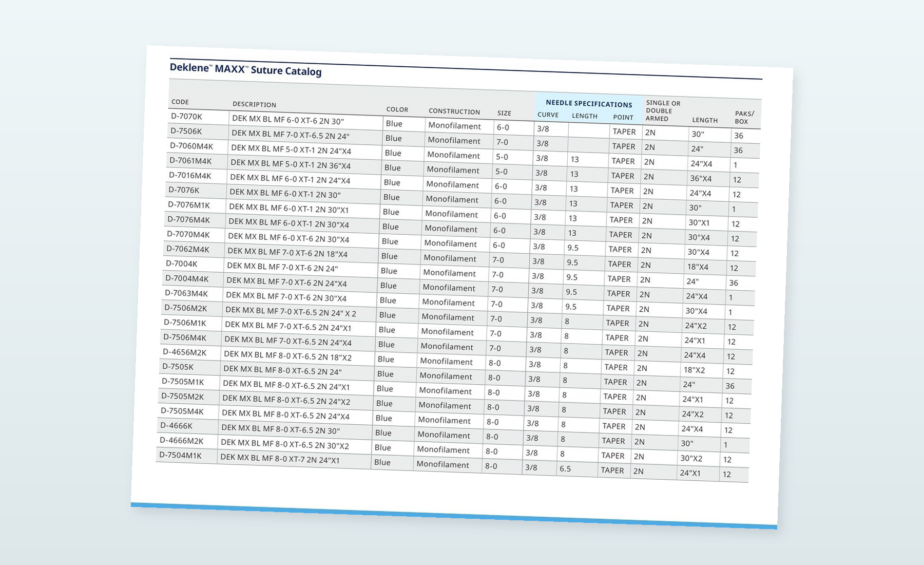Select the code D-4656M2K cell

tap(184, 352)
